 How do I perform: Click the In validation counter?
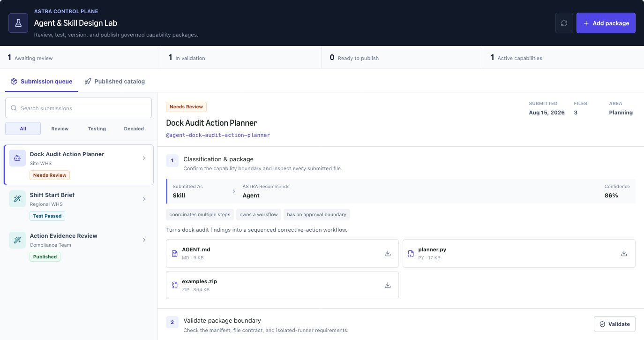coord(241,58)
